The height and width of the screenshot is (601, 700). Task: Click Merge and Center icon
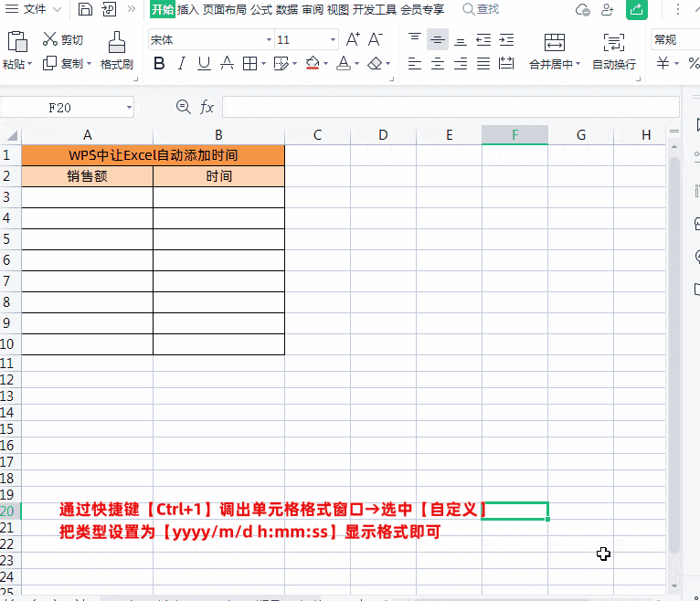coord(555,42)
